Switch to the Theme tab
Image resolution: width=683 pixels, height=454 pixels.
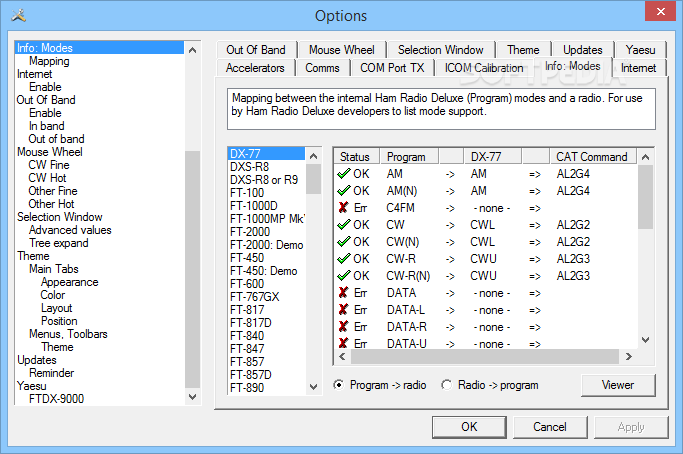point(523,50)
